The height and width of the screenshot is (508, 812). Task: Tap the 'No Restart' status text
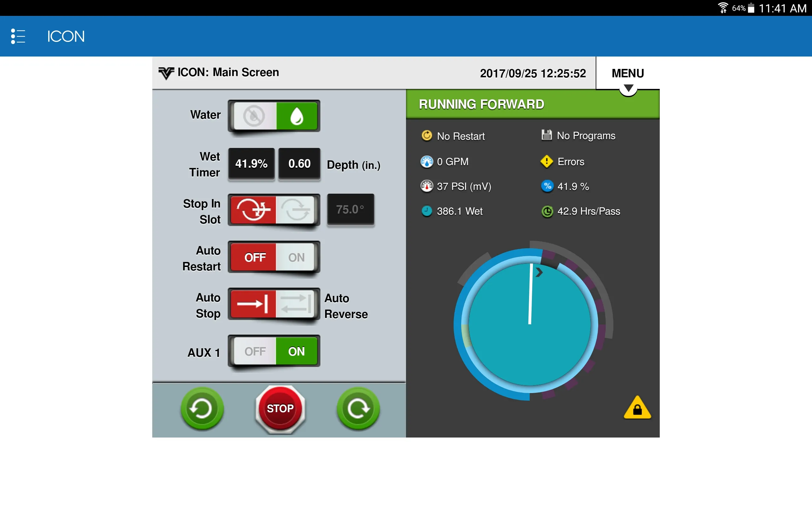pyautogui.click(x=461, y=136)
